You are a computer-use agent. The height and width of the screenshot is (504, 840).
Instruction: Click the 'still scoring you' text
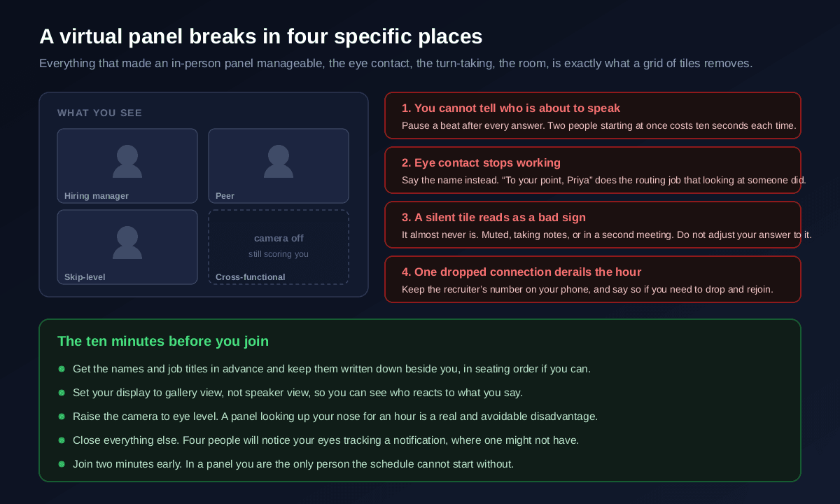(x=279, y=254)
